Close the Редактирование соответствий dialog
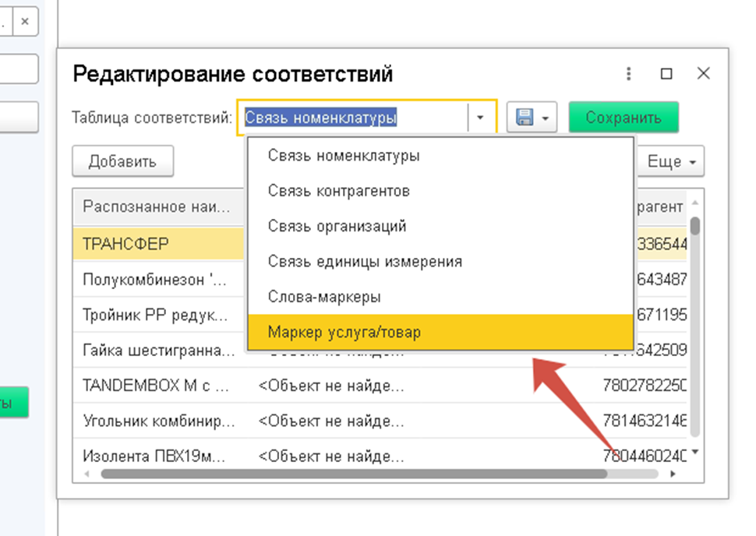This screenshot has width=756, height=536. [704, 73]
